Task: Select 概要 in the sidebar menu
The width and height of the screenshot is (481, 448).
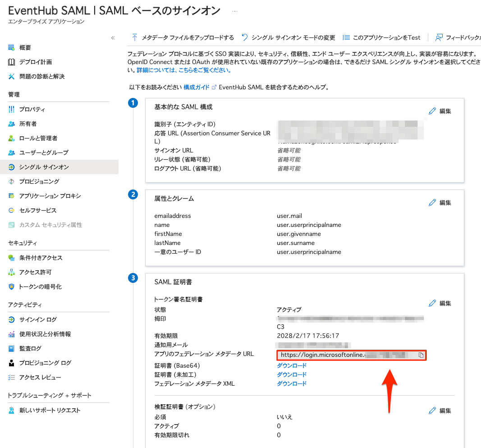Action: click(x=25, y=47)
